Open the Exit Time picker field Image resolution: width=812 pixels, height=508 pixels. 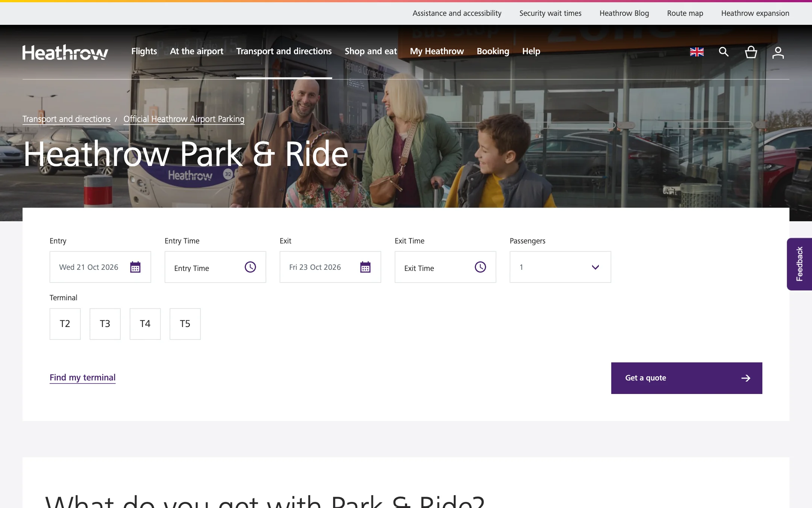445,267
